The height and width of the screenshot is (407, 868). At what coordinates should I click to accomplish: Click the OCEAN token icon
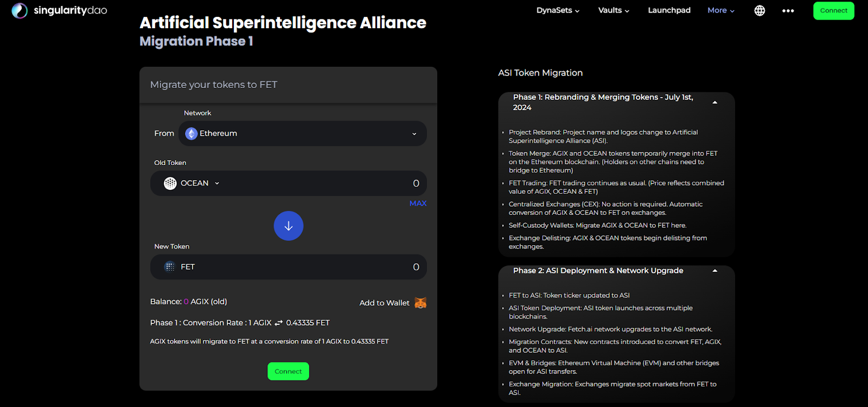pyautogui.click(x=170, y=183)
